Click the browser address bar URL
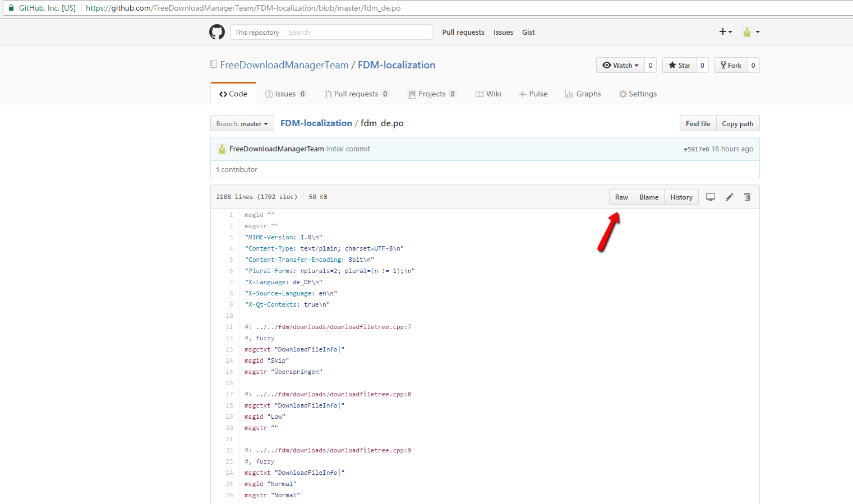853x504 pixels. pos(243,8)
